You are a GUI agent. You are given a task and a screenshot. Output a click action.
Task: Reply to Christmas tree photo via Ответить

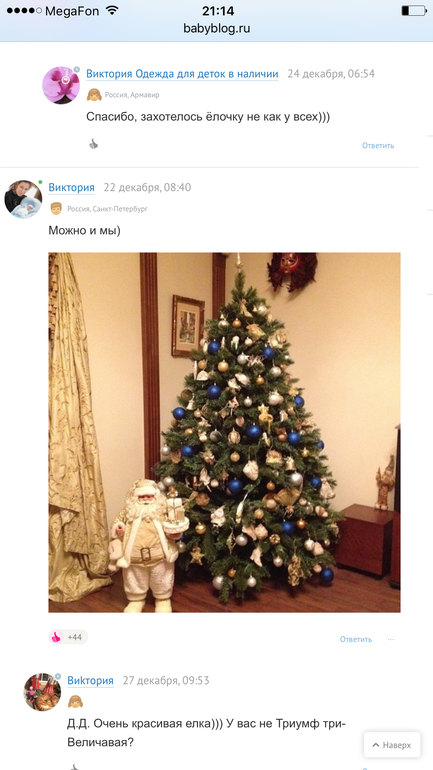point(356,639)
